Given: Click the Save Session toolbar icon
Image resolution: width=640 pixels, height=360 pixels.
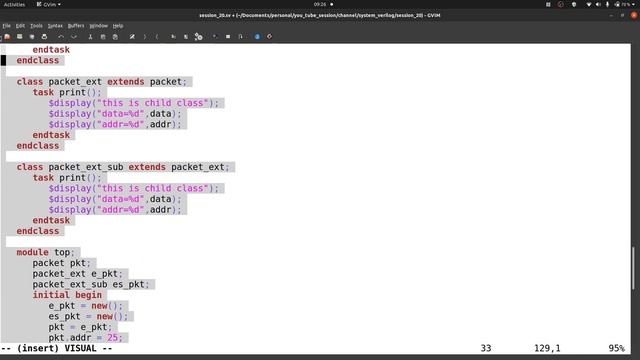Looking at the screenshot, I should click(186, 37).
